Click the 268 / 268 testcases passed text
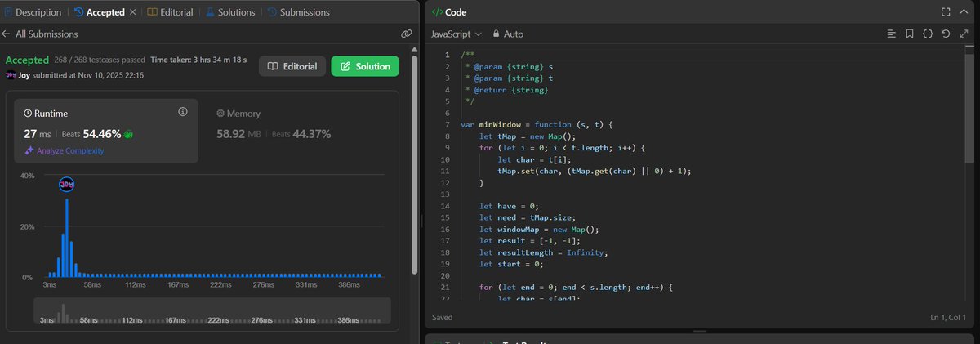980x344 pixels. [x=100, y=60]
